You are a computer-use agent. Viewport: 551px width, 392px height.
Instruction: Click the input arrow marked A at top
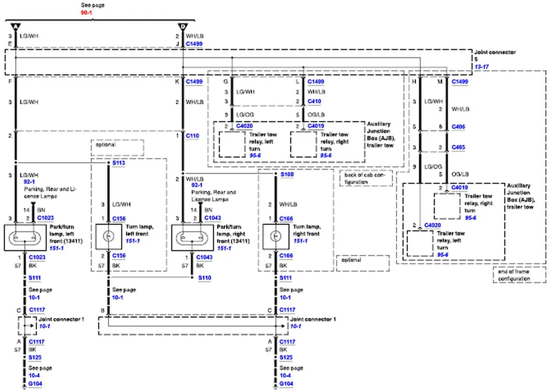(16, 27)
